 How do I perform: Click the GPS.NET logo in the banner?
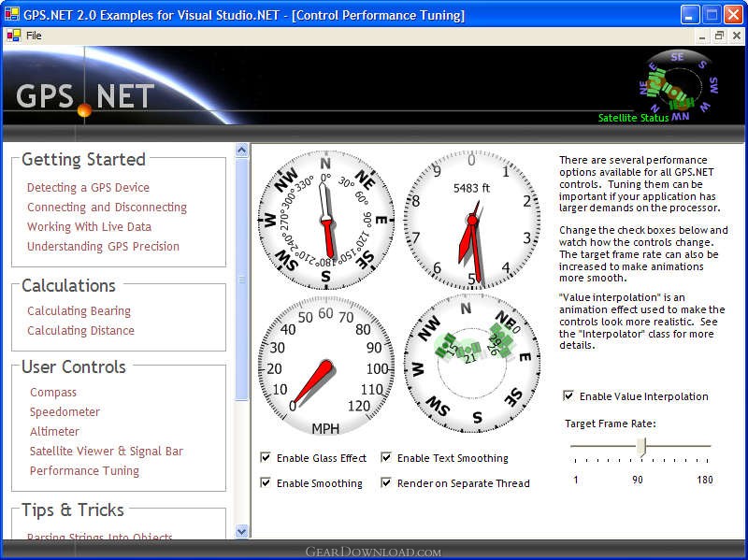coord(85,96)
